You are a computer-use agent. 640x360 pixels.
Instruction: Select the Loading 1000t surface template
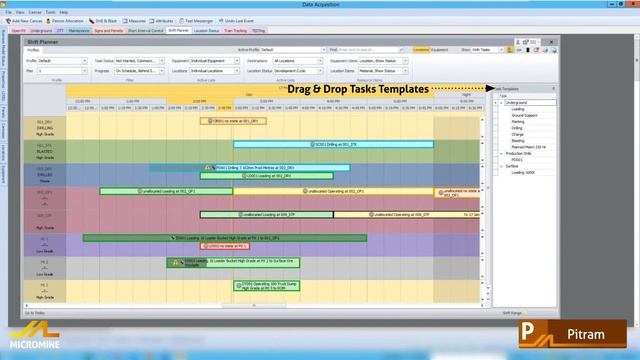point(523,173)
